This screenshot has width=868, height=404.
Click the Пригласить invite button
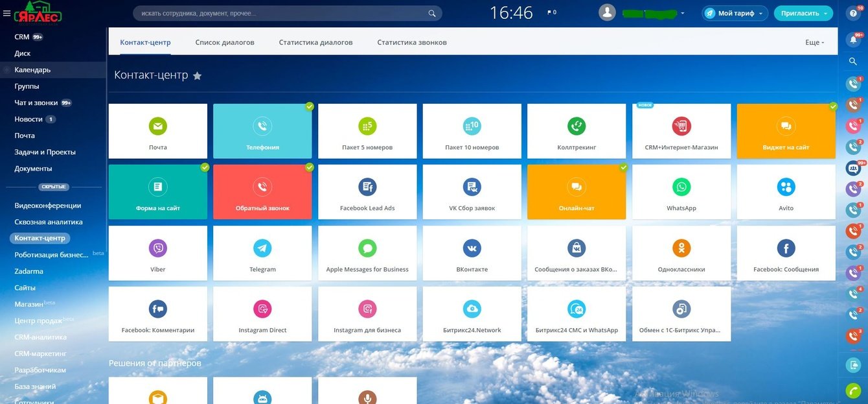tap(799, 13)
